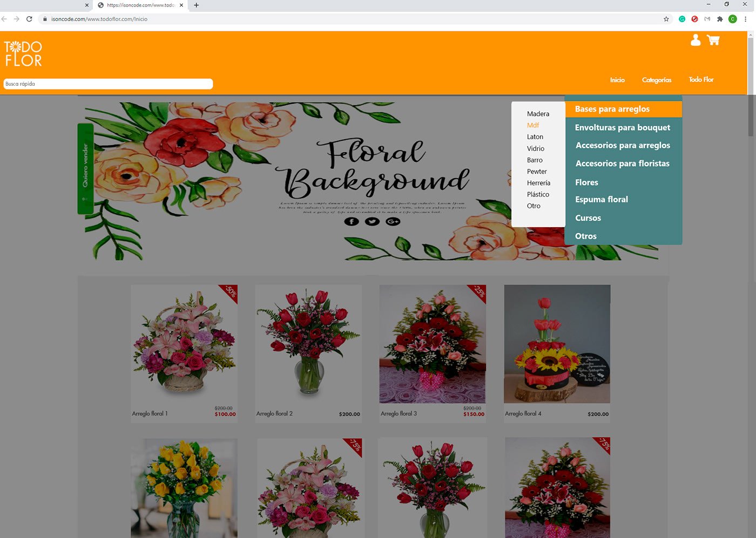Expand the Categorías menu
756x538 pixels.
pos(656,80)
